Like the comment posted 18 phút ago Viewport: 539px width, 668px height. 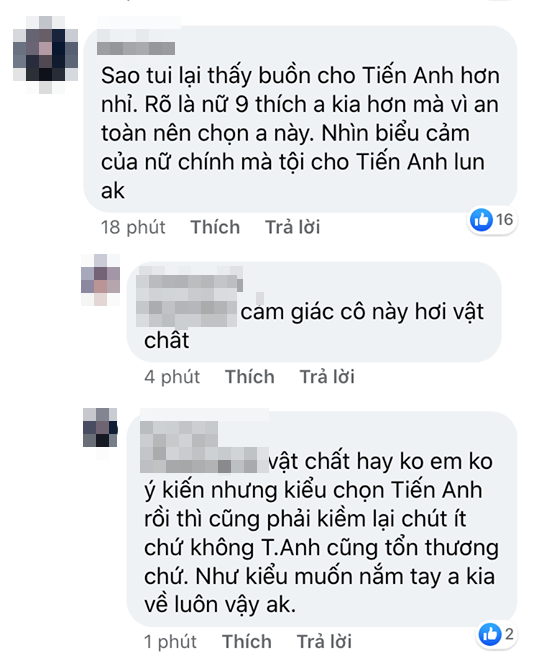[215, 227]
